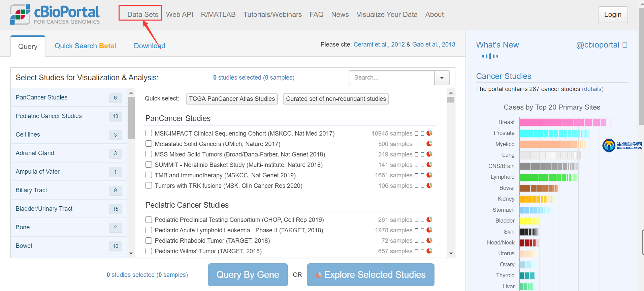Check TMB and Immunotherapy study
The image size is (644, 291).
(149, 175)
